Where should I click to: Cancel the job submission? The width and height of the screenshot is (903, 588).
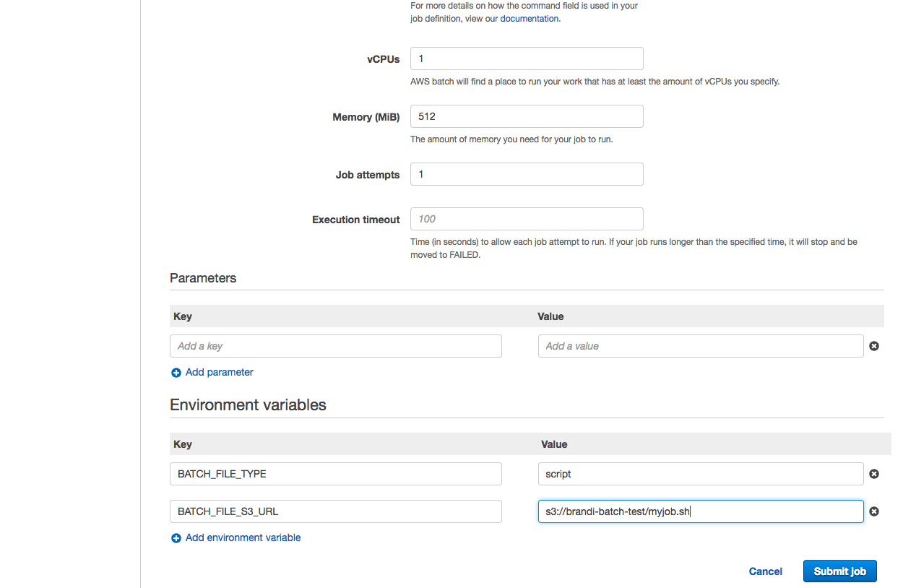click(765, 571)
